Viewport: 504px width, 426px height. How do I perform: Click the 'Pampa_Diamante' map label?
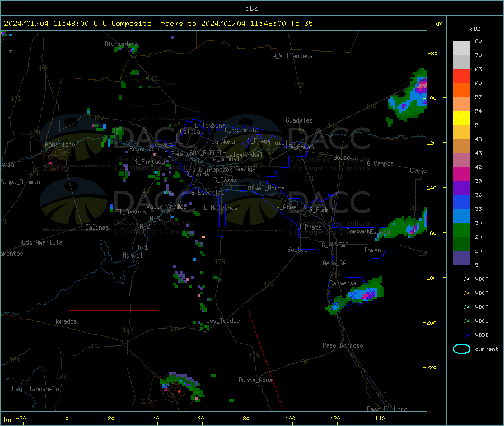pos(24,182)
